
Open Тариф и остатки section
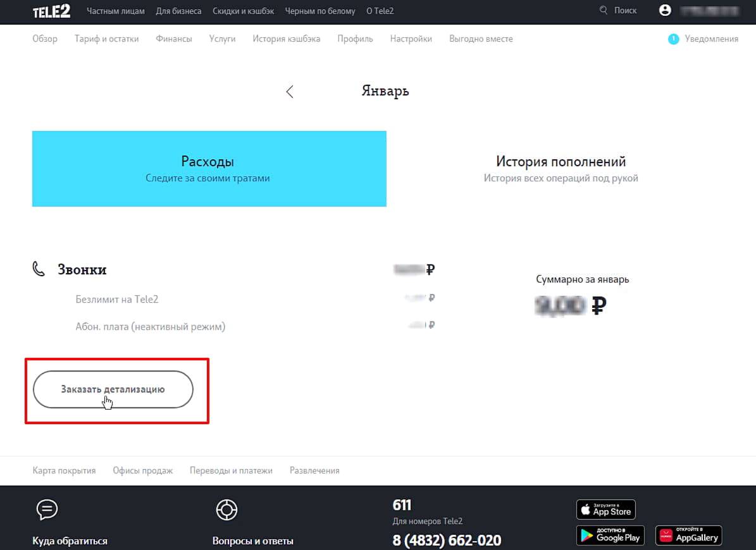click(x=106, y=39)
